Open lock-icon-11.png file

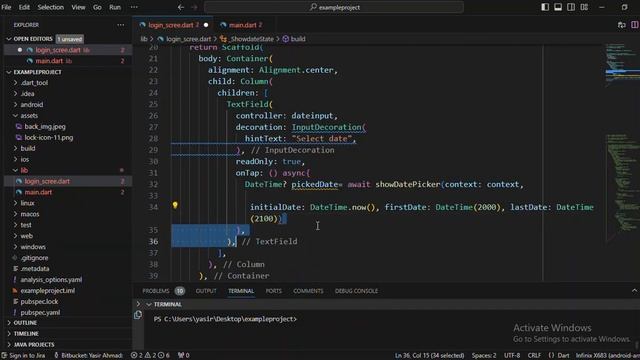pos(49,138)
